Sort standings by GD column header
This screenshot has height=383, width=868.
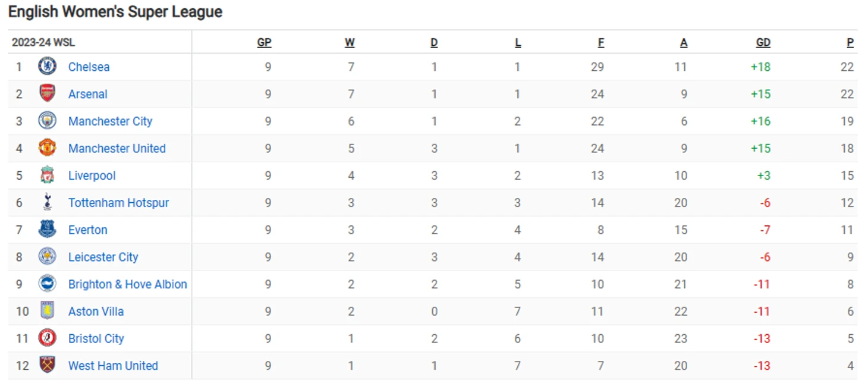pyautogui.click(x=763, y=43)
